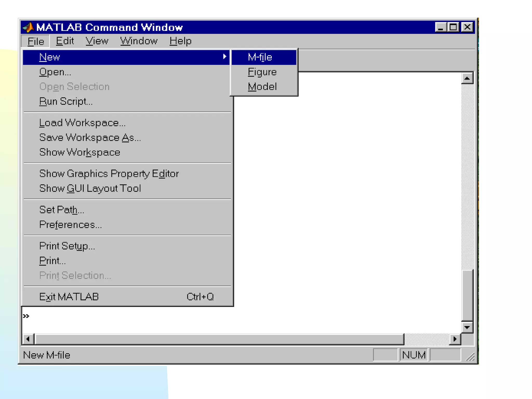
Task: Select Exit MATLAB menu item
Action: pos(69,297)
